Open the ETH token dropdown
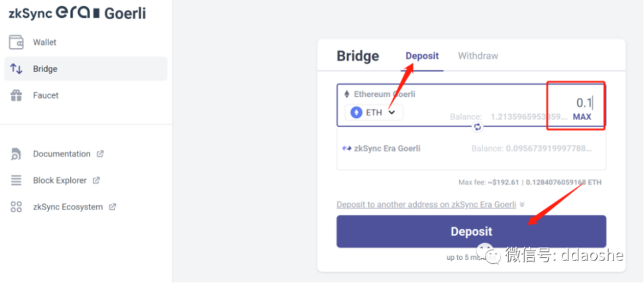 [x=374, y=113]
